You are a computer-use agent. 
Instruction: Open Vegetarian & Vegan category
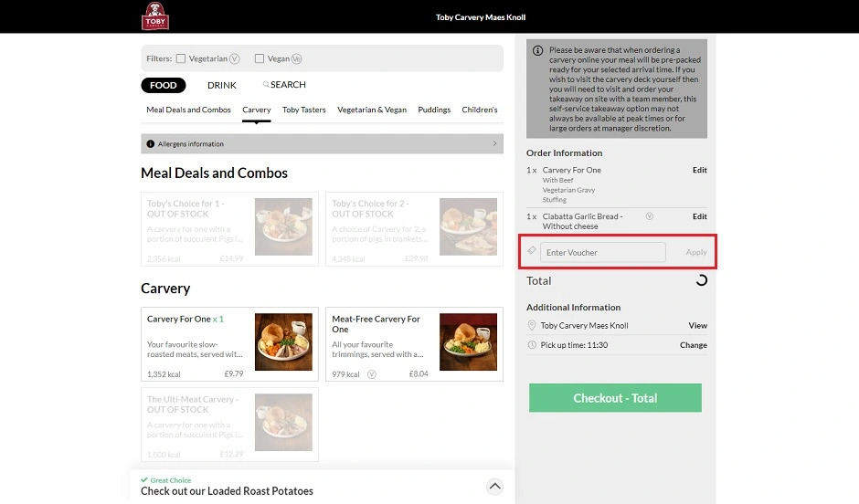[x=372, y=110]
